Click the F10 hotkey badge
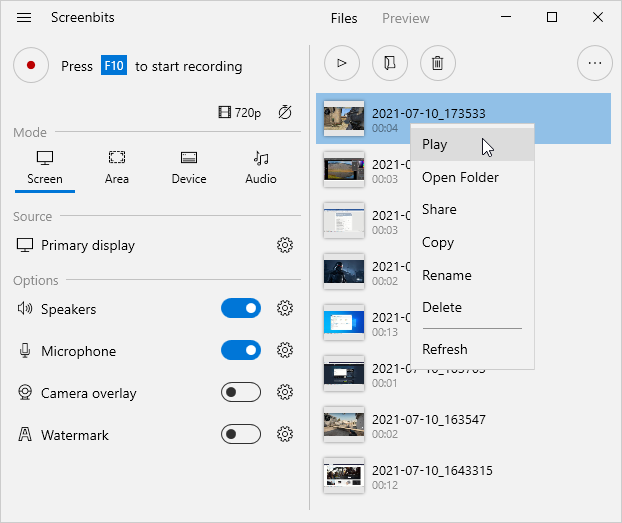622x523 pixels. tap(114, 65)
